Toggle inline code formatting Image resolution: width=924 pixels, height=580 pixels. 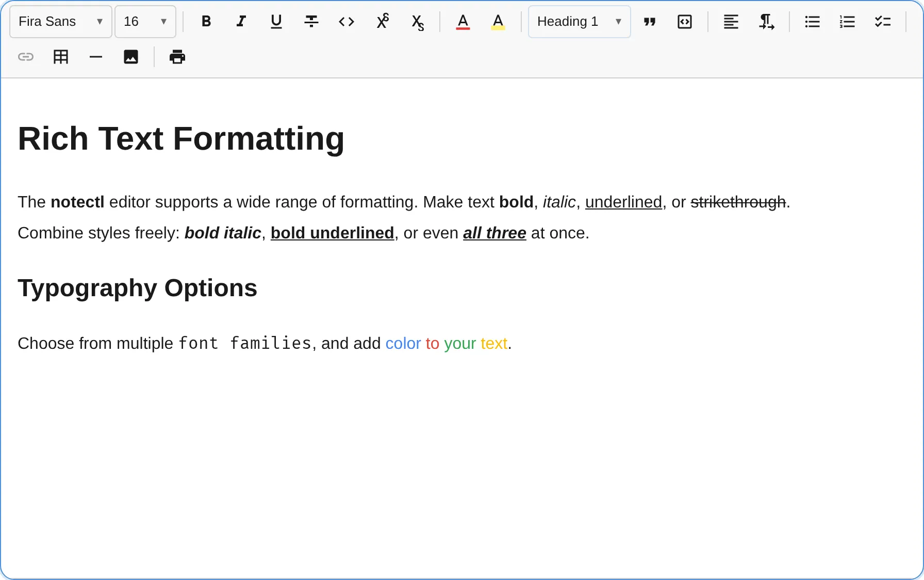click(346, 21)
